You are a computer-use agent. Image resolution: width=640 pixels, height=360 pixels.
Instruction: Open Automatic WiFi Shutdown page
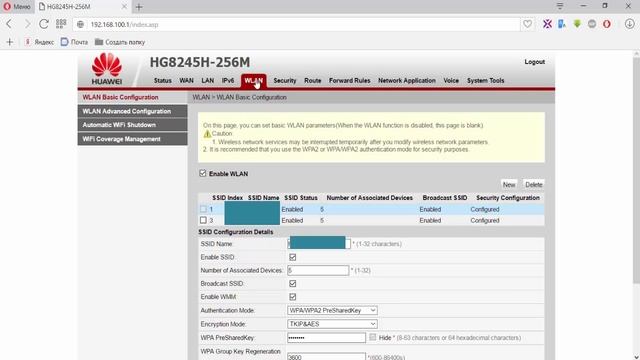click(133, 125)
